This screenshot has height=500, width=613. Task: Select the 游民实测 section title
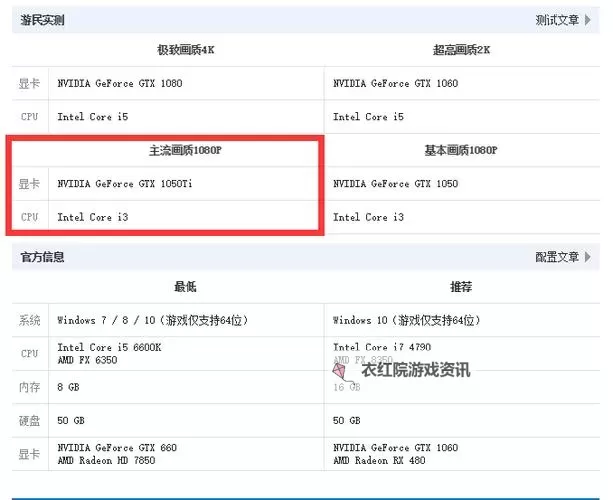coord(42,20)
